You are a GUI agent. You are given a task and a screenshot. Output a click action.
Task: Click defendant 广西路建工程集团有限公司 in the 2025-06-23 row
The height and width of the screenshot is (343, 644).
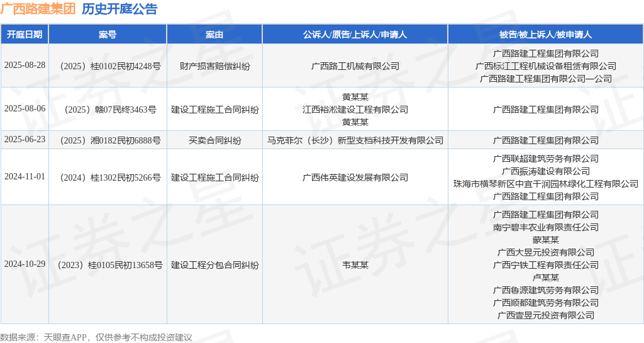(x=546, y=140)
